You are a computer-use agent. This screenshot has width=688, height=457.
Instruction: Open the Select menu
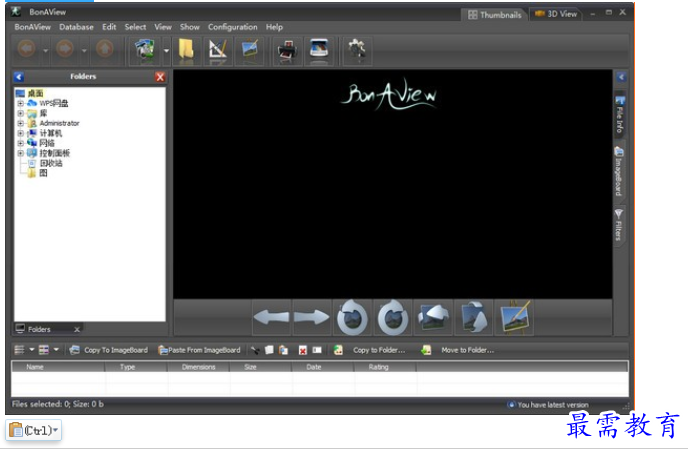[x=135, y=27]
